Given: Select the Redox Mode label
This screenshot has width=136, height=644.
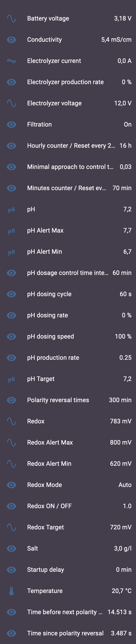Looking at the screenshot, I should click(x=45, y=485).
